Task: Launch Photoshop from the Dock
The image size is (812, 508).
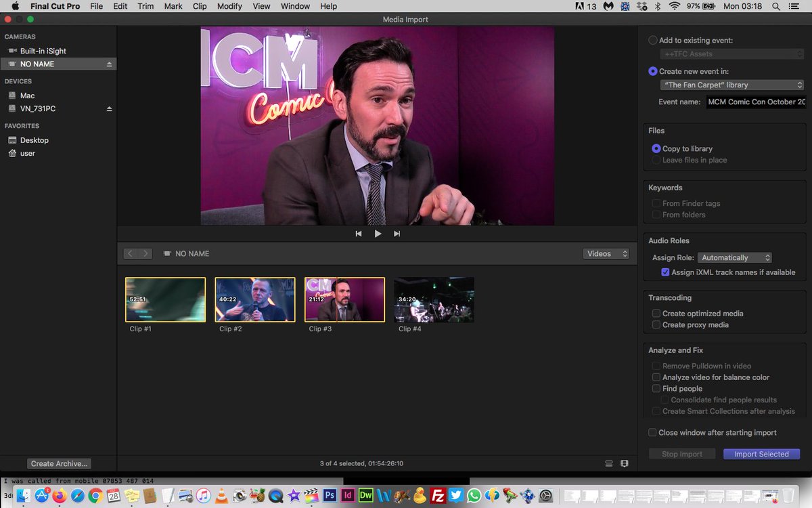Action: (330, 495)
